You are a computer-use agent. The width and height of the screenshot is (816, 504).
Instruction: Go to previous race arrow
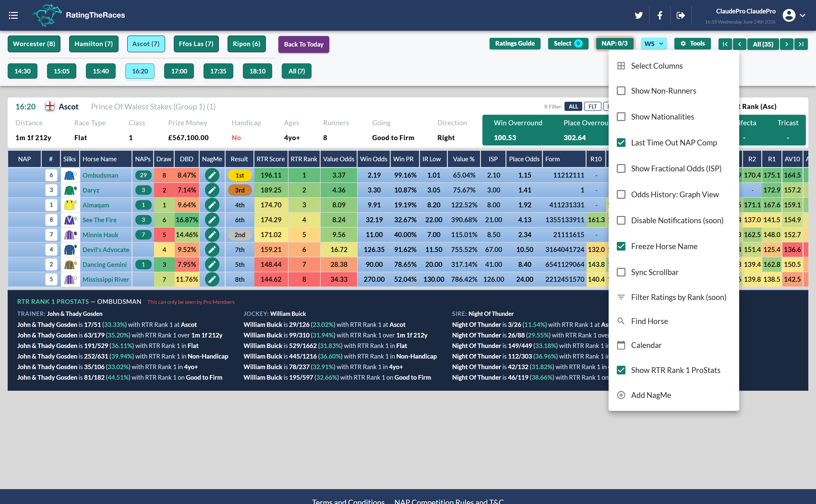click(739, 44)
